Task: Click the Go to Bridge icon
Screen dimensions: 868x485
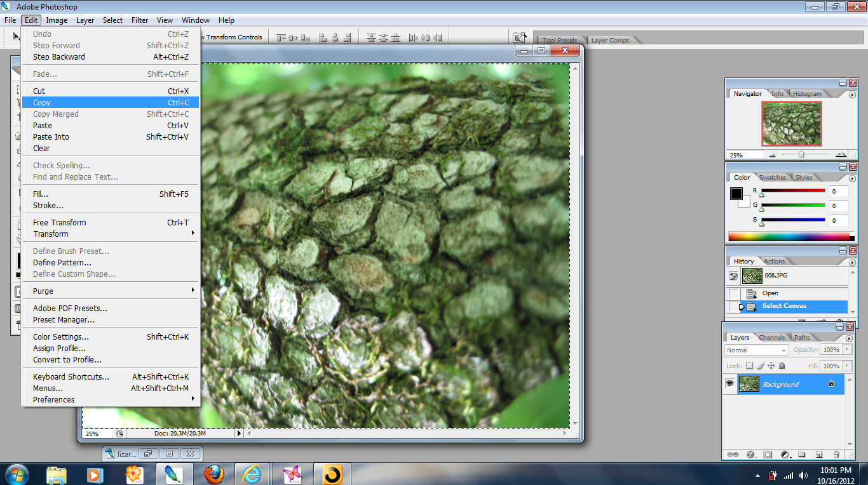Action: (520, 38)
